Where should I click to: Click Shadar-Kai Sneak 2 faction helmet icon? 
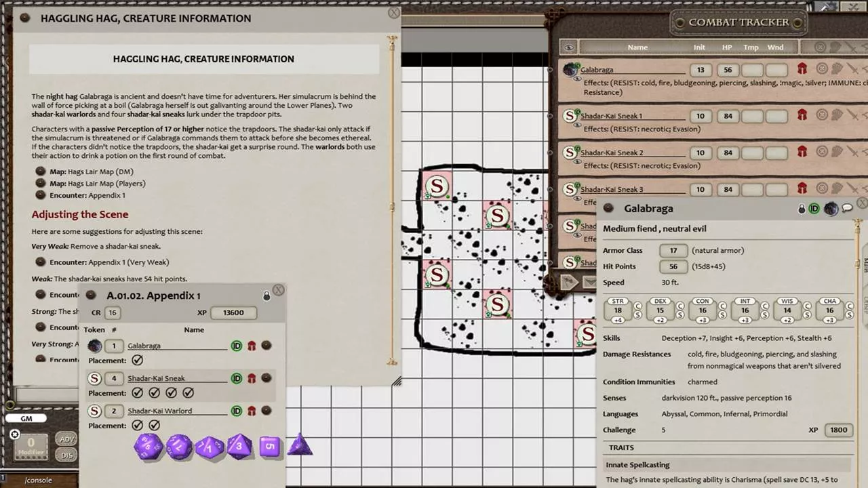tap(802, 152)
